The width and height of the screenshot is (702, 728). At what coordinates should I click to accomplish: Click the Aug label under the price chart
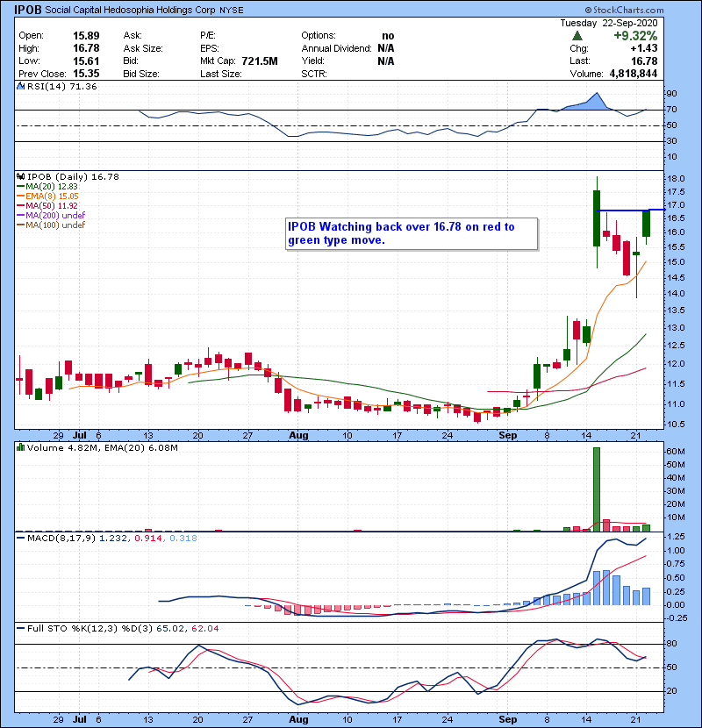point(298,435)
